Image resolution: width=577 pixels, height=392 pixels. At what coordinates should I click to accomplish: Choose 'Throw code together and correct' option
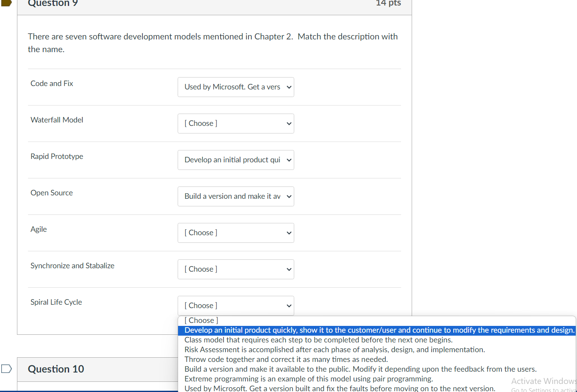point(377,359)
